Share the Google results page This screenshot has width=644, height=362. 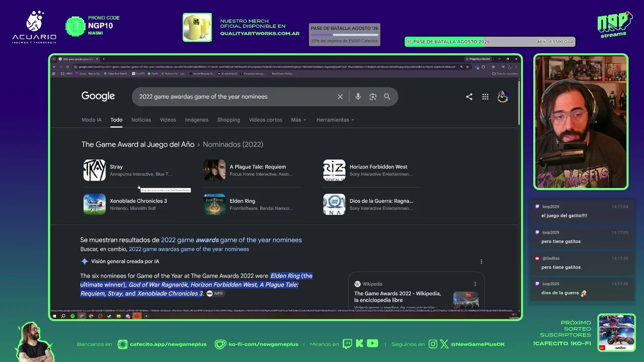(x=469, y=97)
